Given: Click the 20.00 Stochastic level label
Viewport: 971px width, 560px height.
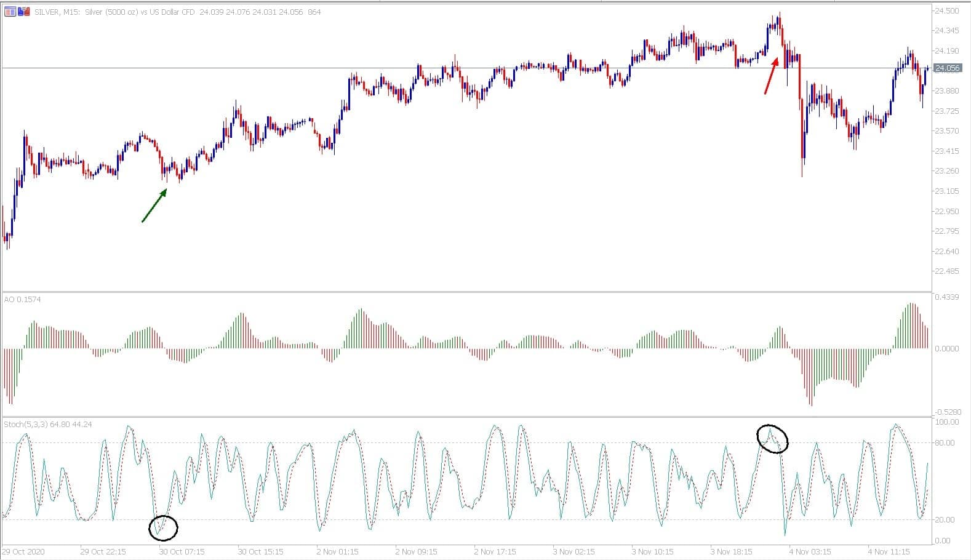Looking at the screenshot, I should pyautogui.click(x=945, y=519).
